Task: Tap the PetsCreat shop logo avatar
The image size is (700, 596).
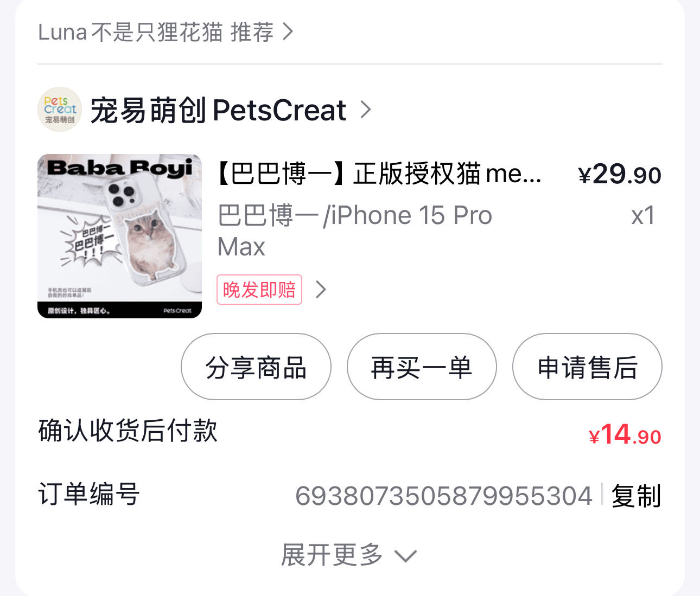Action: point(60,110)
